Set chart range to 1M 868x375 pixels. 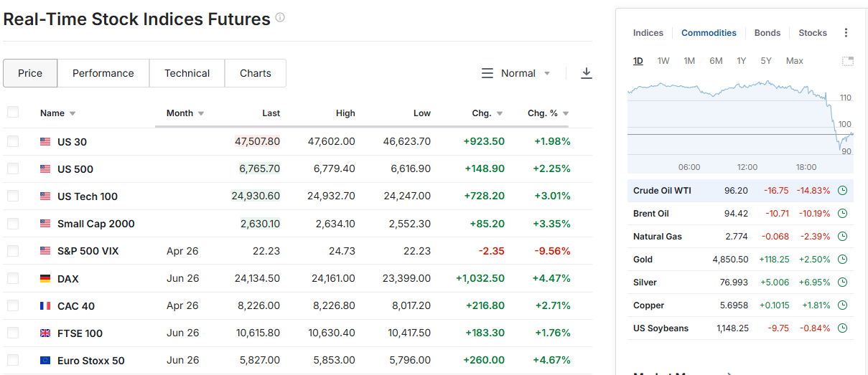click(x=689, y=61)
